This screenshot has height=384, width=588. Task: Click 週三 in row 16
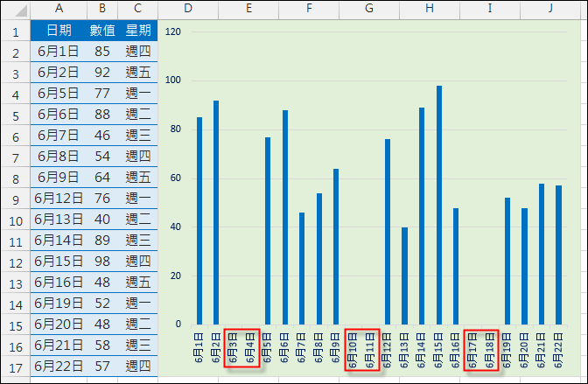[137, 346]
